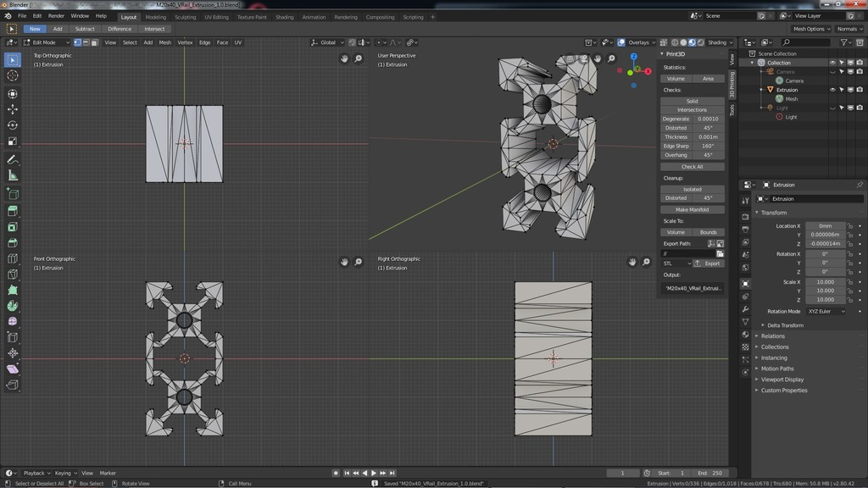Select the 3D Cursor tool

[x=12, y=76]
